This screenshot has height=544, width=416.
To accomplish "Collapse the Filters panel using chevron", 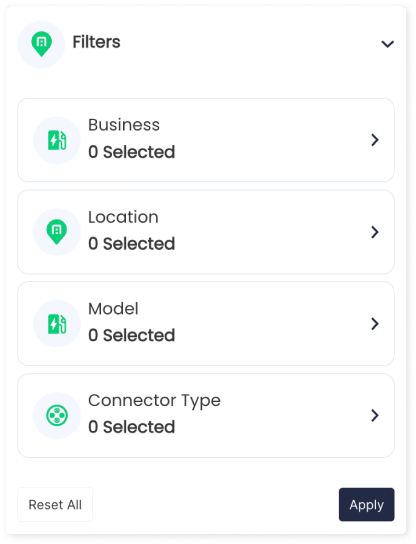I will 388,44.
